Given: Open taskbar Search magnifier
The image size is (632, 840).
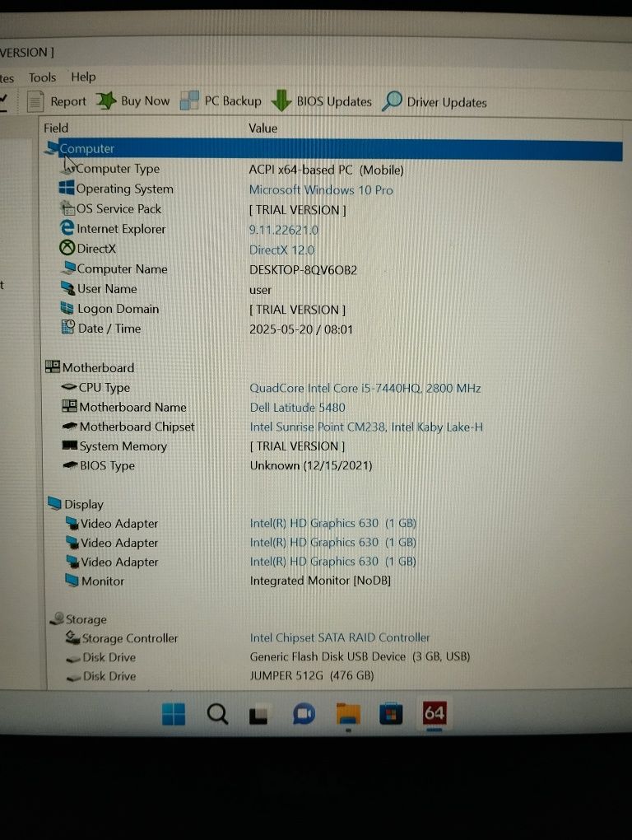Looking at the screenshot, I should point(217,714).
